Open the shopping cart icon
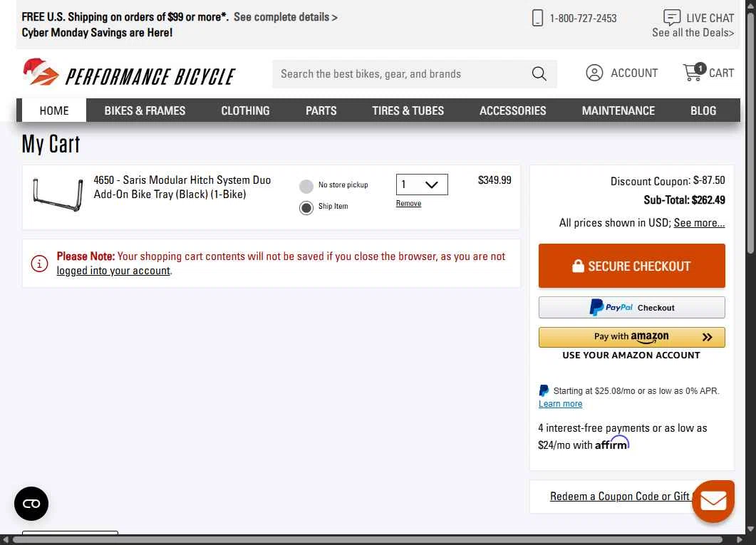The width and height of the screenshot is (756, 545). 694,72
